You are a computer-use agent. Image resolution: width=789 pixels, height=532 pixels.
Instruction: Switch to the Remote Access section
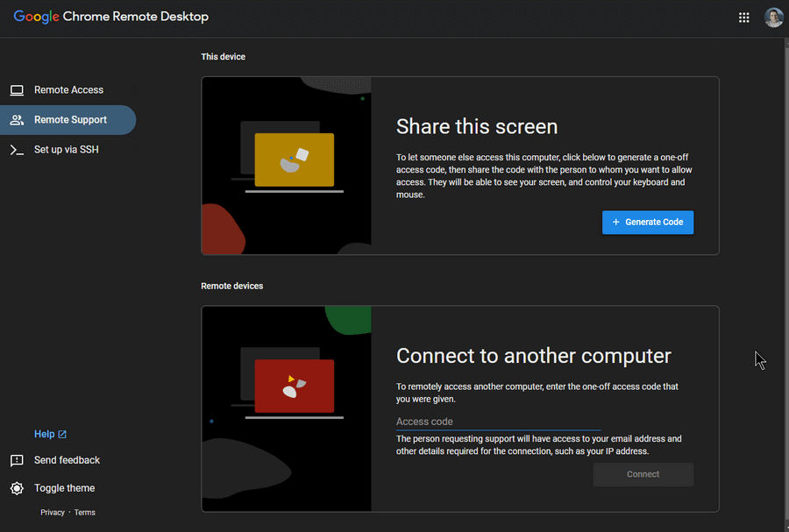[68, 90]
